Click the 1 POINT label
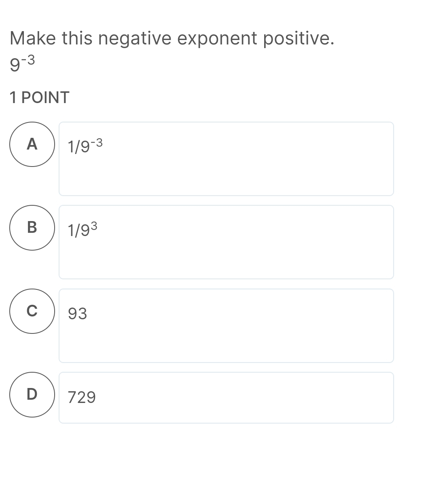This screenshot has height=504, width=428. click(40, 97)
